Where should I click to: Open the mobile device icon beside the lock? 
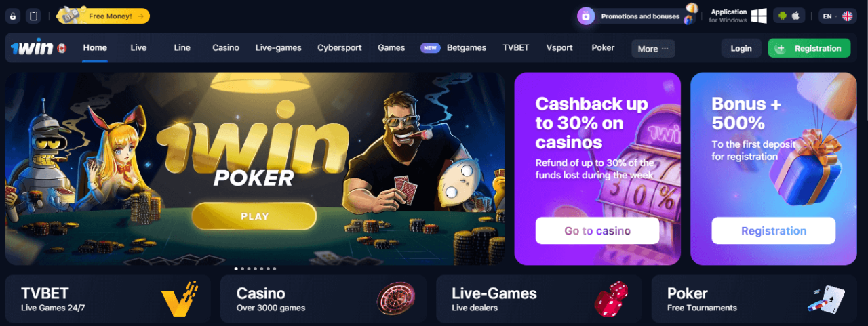tap(34, 16)
